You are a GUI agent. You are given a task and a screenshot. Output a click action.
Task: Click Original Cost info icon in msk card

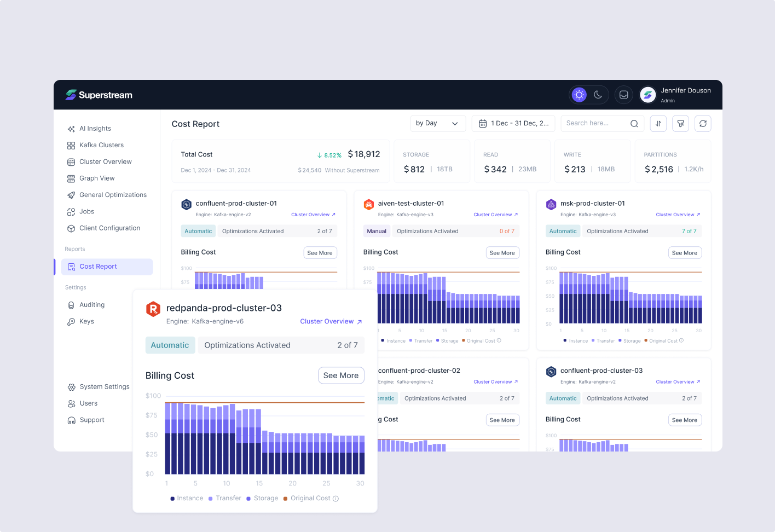681,340
